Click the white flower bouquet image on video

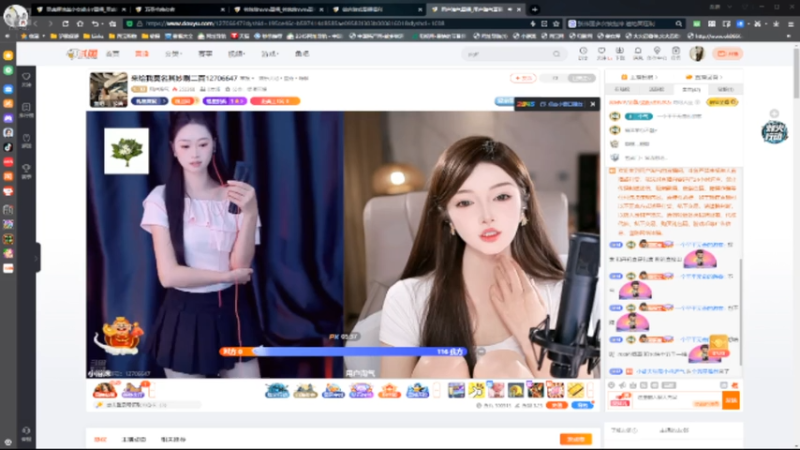tap(127, 151)
